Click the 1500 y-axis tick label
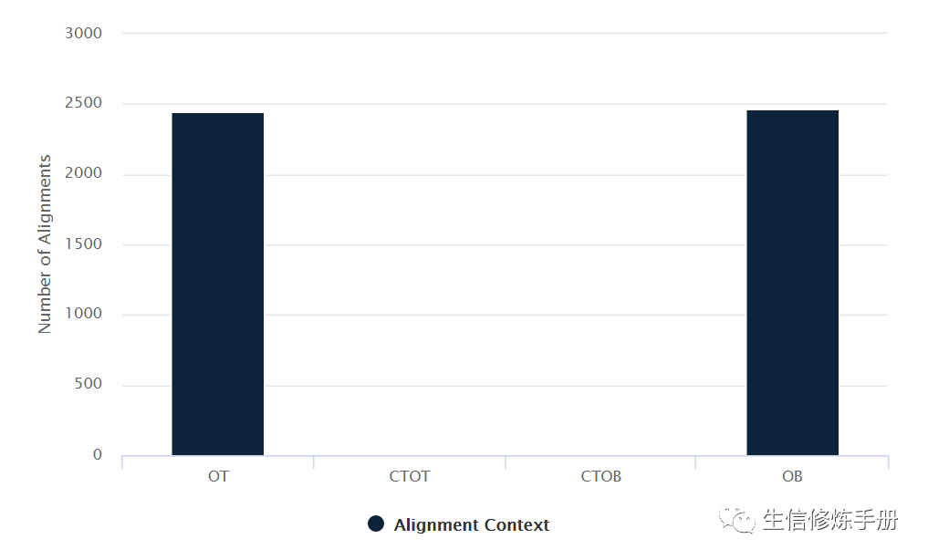The height and width of the screenshot is (560, 928). (x=84, y=244)
